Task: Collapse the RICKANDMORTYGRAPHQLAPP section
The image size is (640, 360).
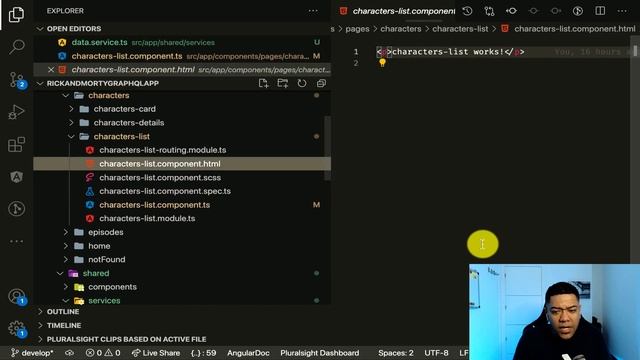Action: point(40,83)
